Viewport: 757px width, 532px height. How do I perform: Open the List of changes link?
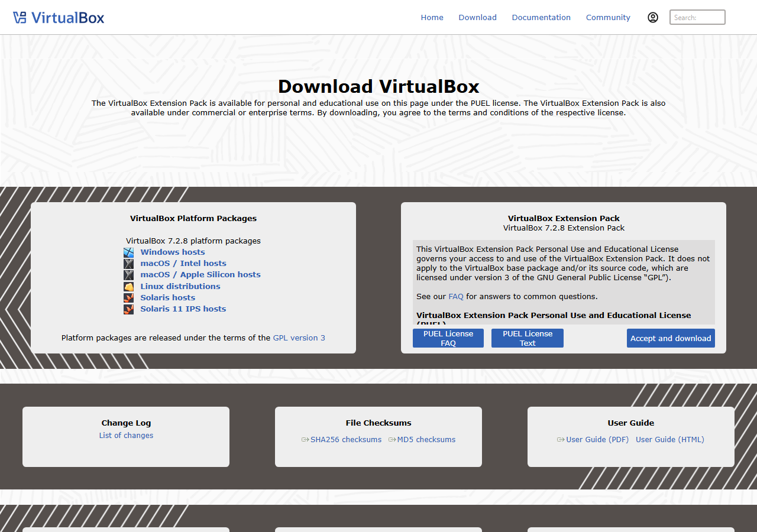[x=126, y=435]
